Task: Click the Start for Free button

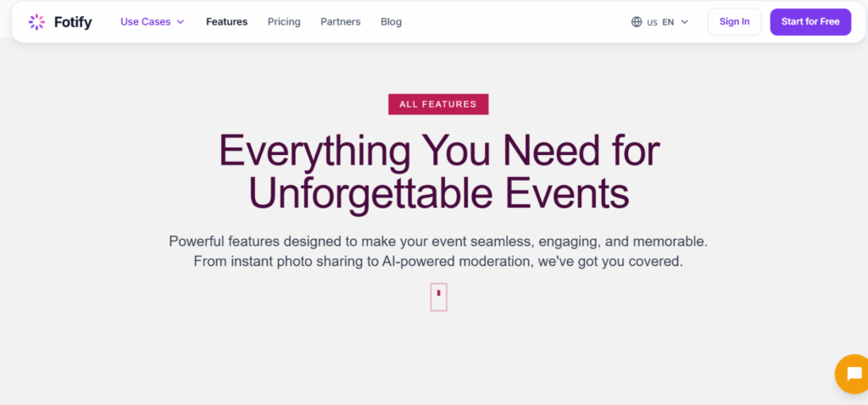Action: [x=810, y=22]
